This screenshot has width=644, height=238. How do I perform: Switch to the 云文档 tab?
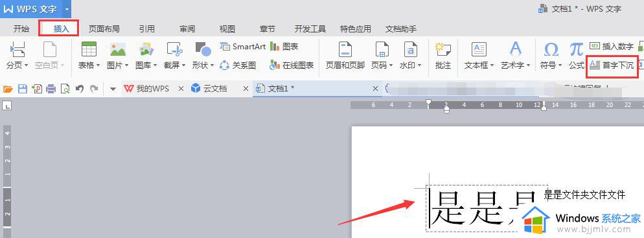point(209,89)
